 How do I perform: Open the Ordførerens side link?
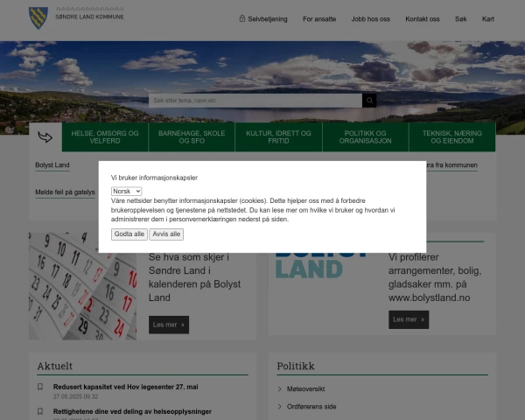(311, 407)
